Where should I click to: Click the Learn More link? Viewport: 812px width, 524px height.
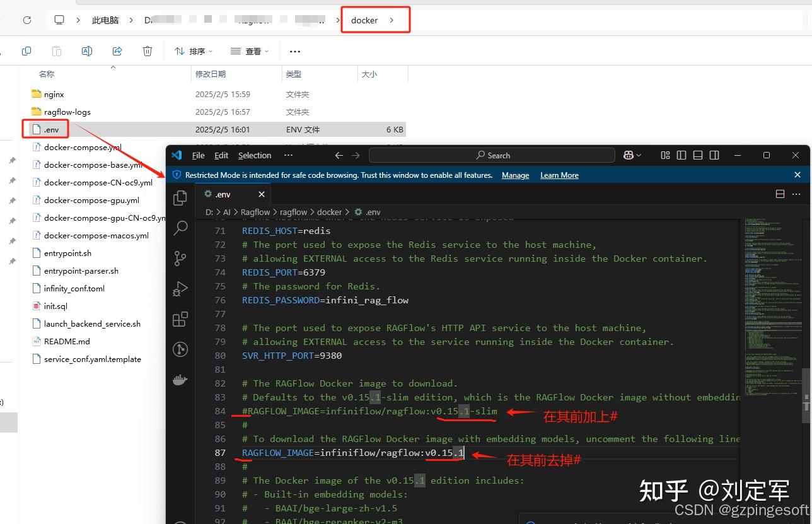point(559,175)
